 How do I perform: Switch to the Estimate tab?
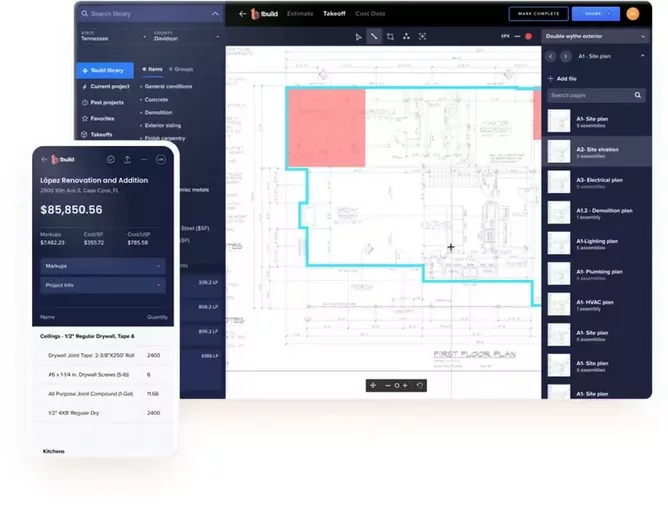(300, 14)
